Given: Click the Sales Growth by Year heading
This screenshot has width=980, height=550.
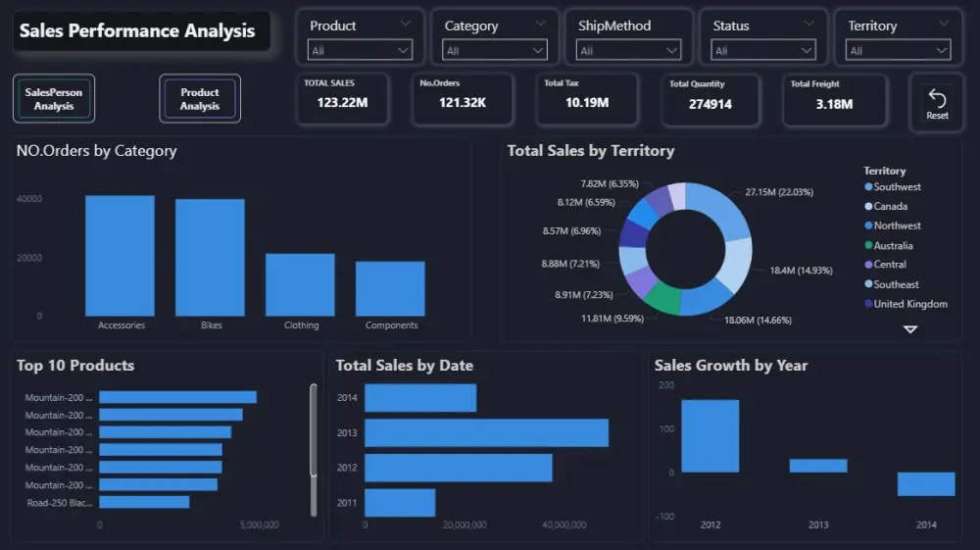Looking at the screenshot, I should tap(731, 366).
